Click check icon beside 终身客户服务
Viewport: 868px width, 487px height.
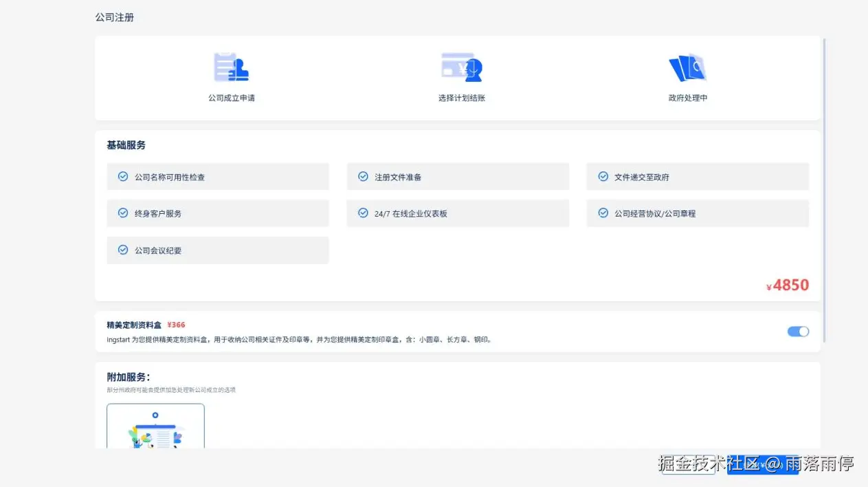[123, 213]
